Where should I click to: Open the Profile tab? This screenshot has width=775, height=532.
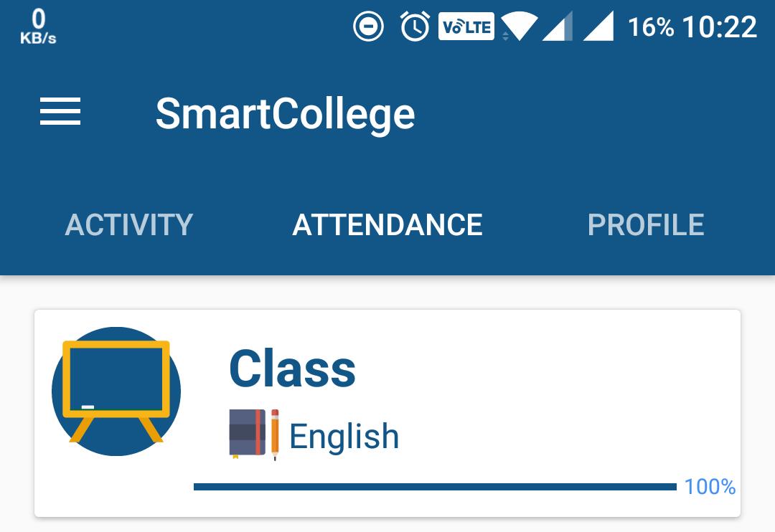[x=646, y=224]
